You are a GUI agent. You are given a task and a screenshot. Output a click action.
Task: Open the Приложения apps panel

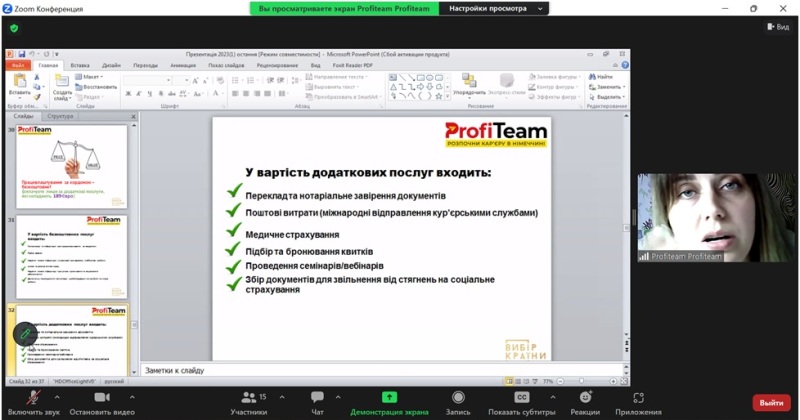pyautogui.click(x=638, y=403)
